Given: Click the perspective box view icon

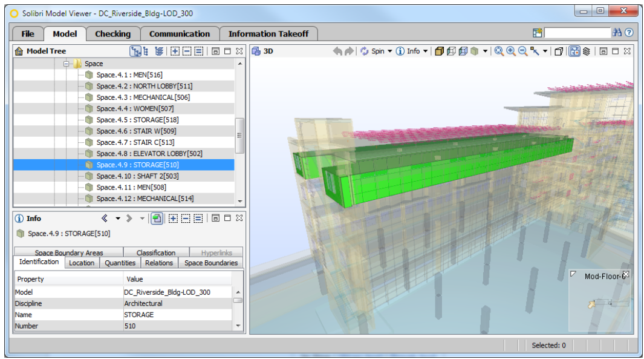Looking at the screenshot, I should 559,51.
